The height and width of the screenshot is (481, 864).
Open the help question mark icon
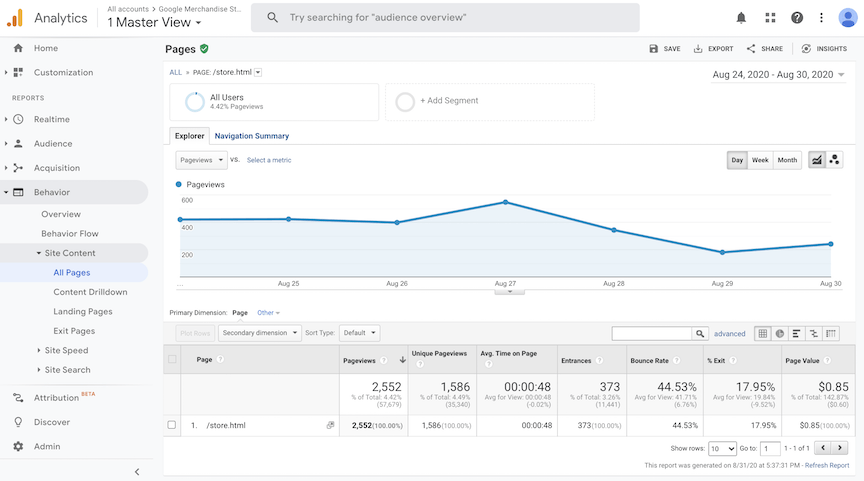797,18
